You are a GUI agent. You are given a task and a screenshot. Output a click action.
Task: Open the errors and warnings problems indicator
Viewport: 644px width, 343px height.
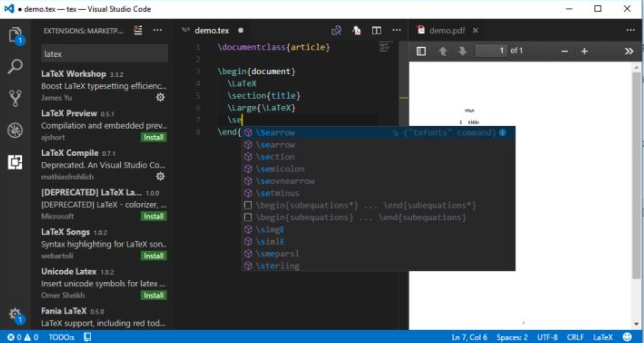[23, 338]
